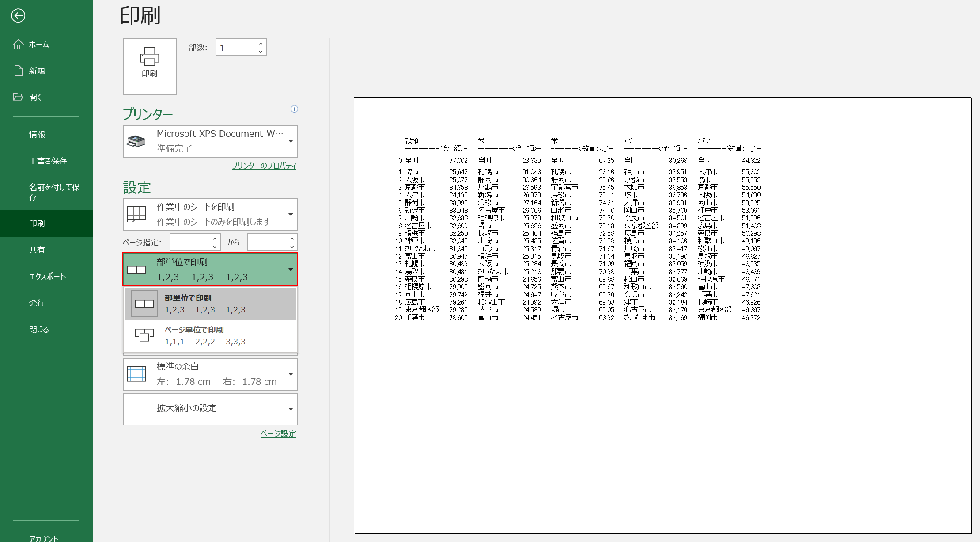The height and width of the screenshot is (542, 980).
Task: Click the Open folder icon
Action: pyautogui.click(x=19, y=97)
